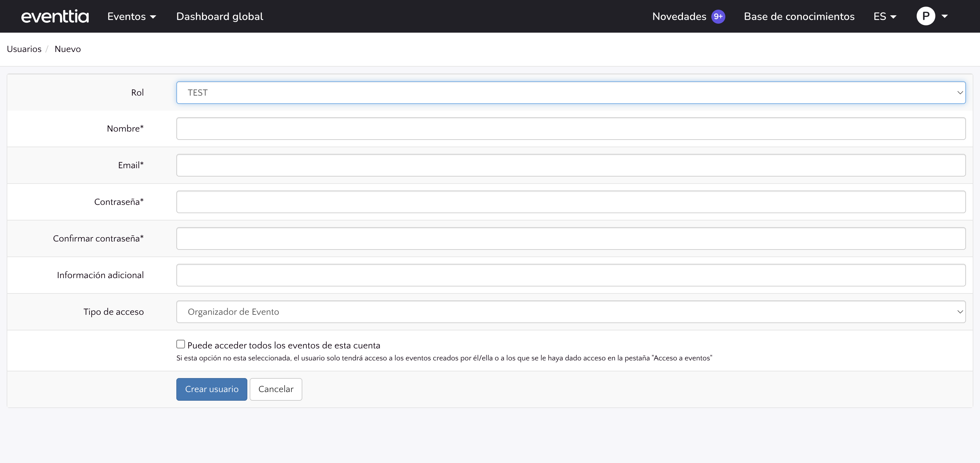Click the Confirmar contraseña field
Viewport: 980px width, 463px height.
click(571, 238)
